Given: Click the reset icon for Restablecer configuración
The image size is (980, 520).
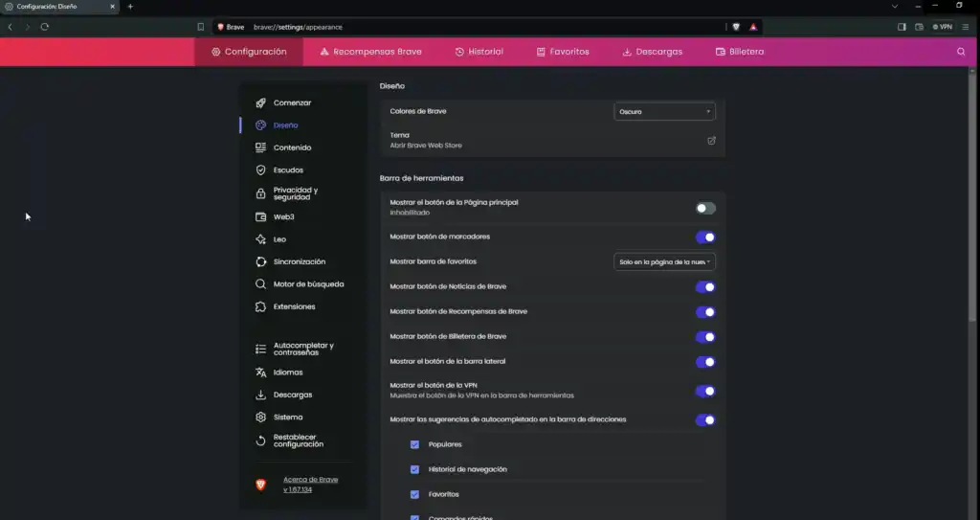Looking at the screenshot, I should point(260,441).
